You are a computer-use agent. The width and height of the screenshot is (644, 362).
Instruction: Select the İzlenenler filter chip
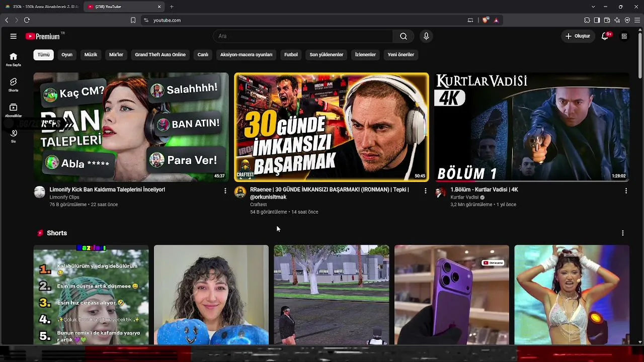[365, 55]
